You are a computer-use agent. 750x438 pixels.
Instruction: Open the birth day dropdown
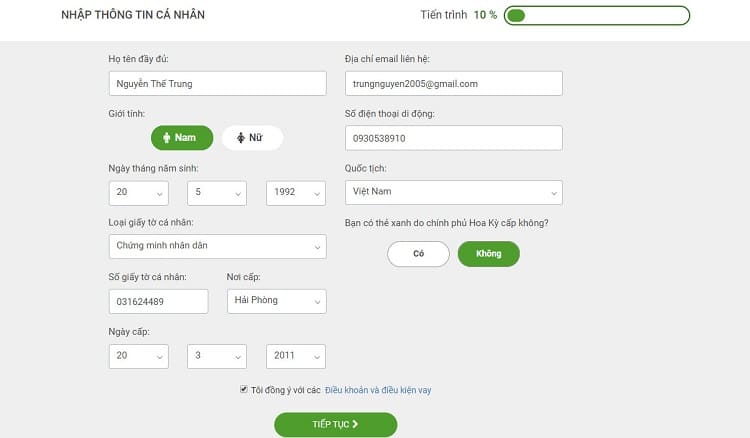(138, 192)
